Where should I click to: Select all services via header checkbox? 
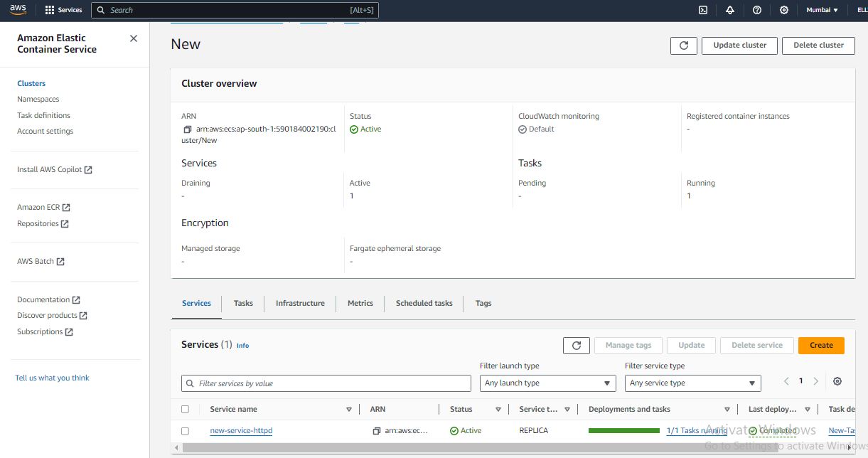tap(186, 410)
